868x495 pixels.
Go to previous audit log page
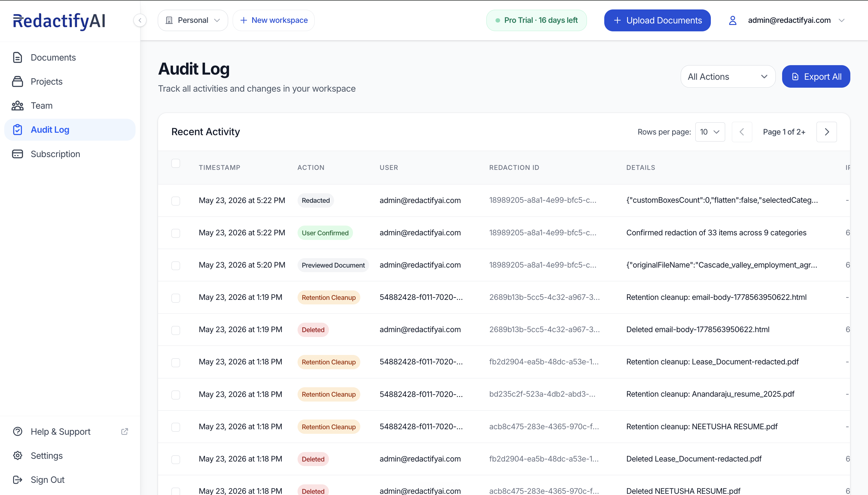click(742, 132)
